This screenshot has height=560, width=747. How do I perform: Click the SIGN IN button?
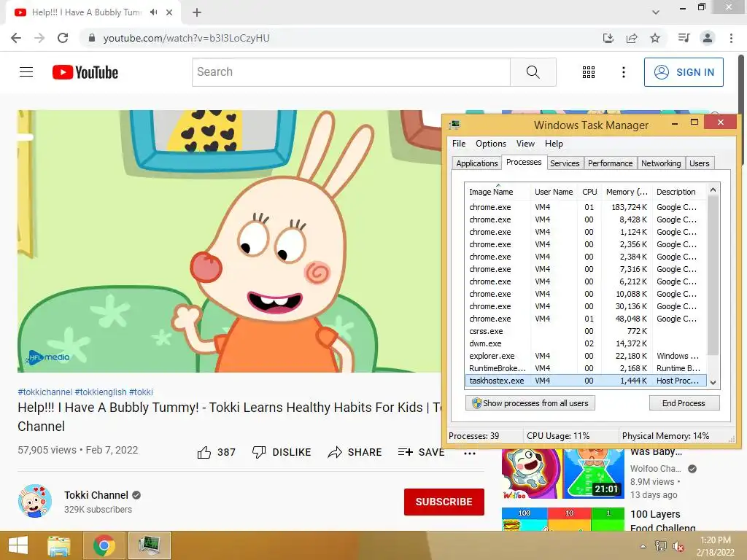(684, 72)
